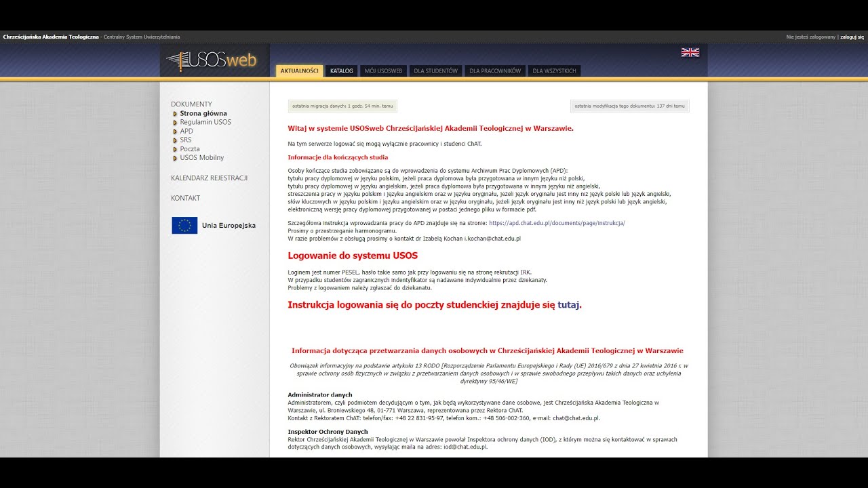
Task: Click the bullet icon beside SRS
Action: point(175,140)
